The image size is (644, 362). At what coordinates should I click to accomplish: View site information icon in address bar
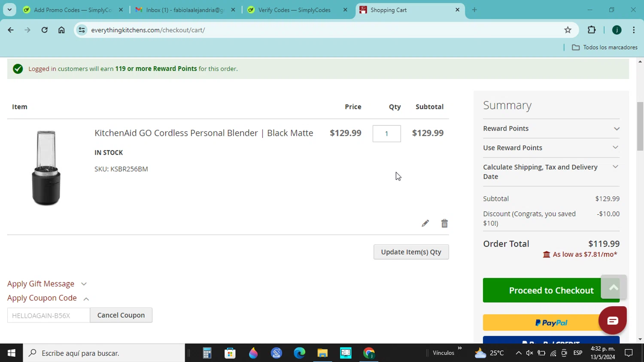click(82, 30)
